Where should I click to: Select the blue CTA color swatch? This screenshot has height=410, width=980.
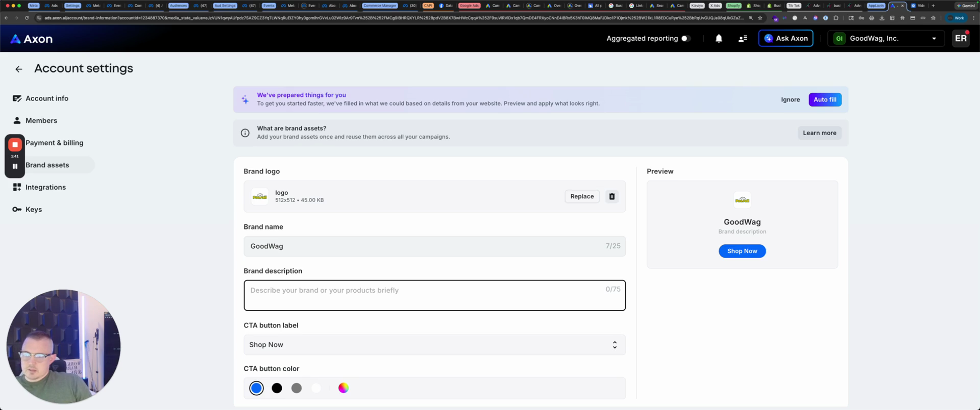256,388
